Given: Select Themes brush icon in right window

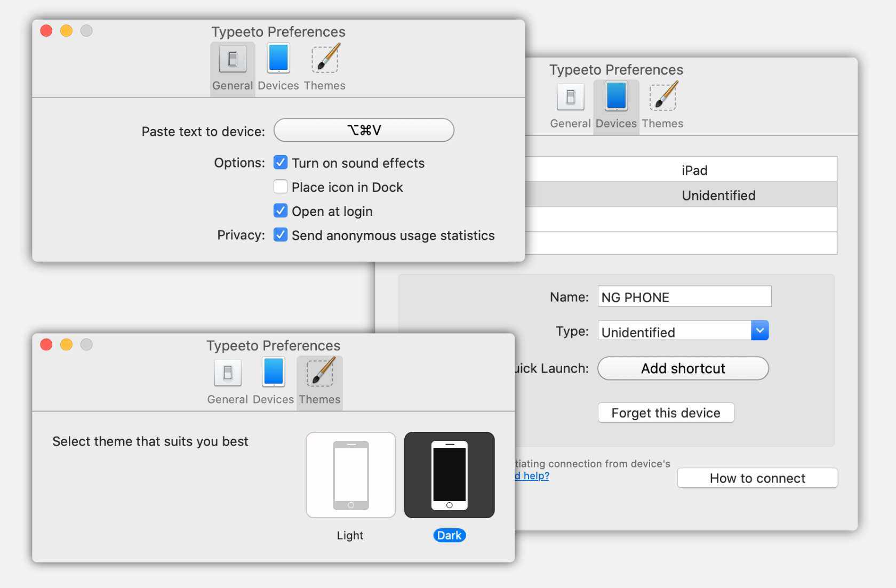Looking at the screenshot, I should click(x=662, y=96).
